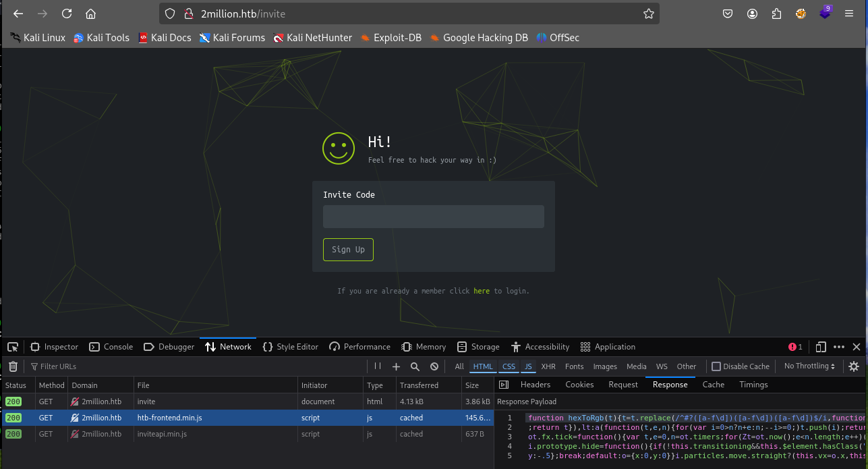Follow the 'here' login link
The image size is (868, 469).
coord(482,291)
